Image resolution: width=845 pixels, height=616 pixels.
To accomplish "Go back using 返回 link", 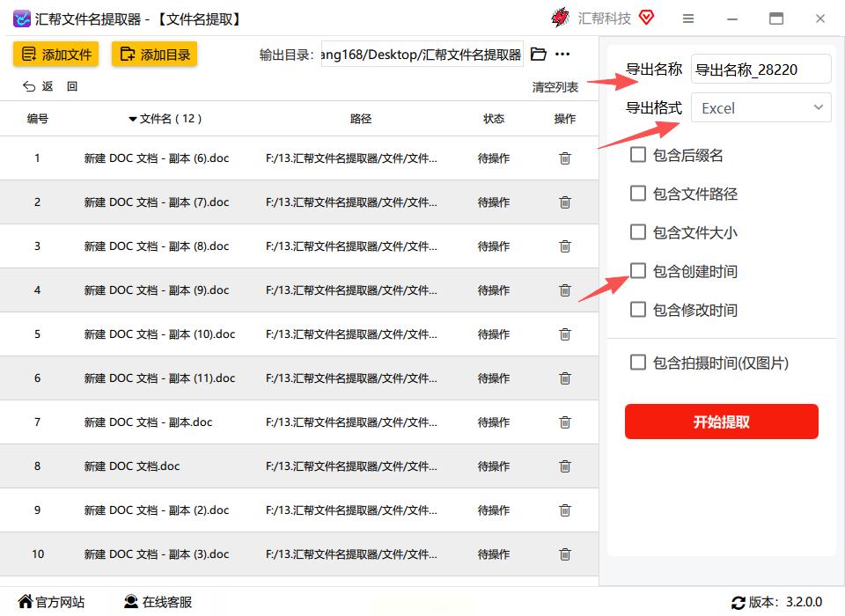I will (39, 86).
